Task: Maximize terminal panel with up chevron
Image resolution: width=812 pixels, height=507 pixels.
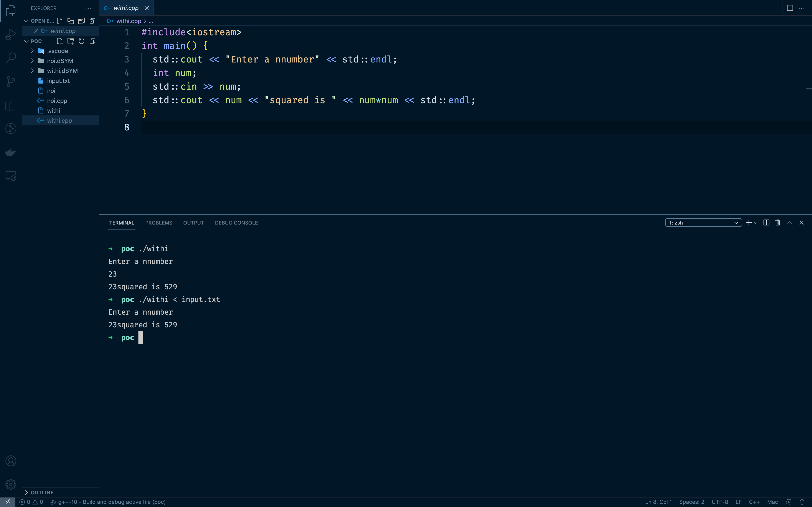Action: pos(790,223)
